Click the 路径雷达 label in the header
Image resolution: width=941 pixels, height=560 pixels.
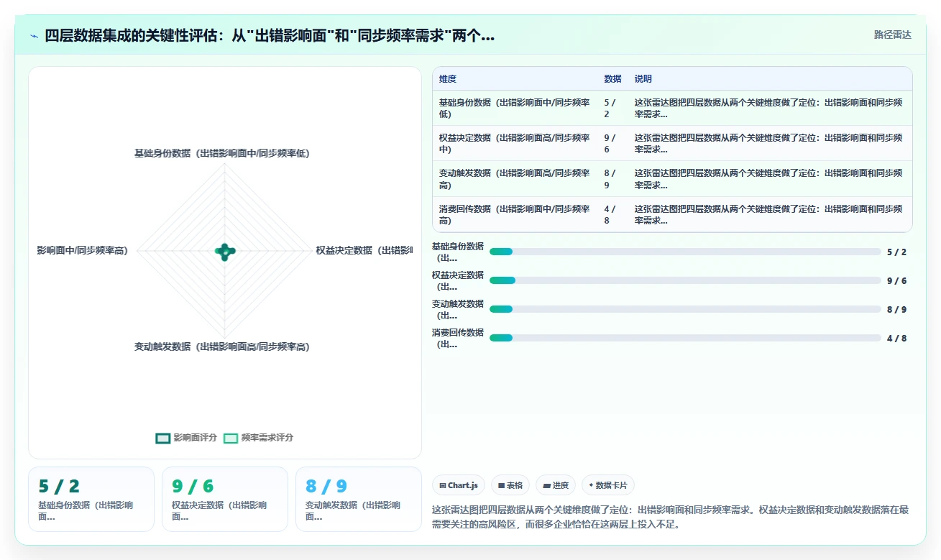[892, 35]
